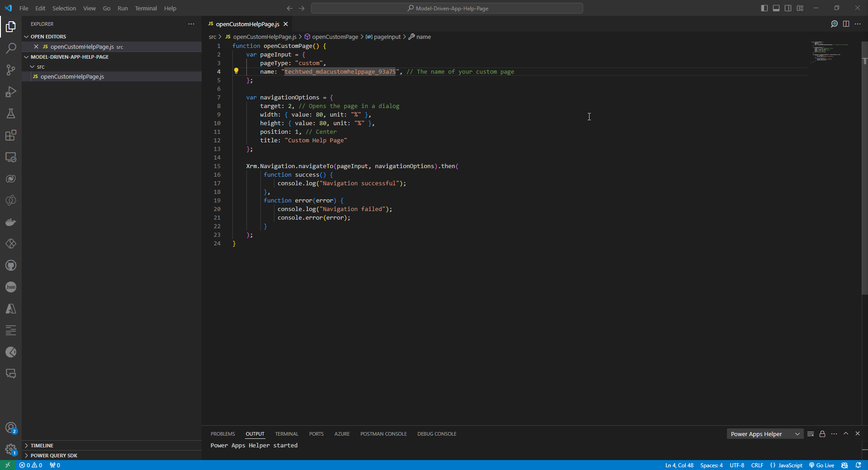This screenshot has height=470, width=868.
Task: Toggle the bottom panel visibility
Action: (x=776, y=8)
